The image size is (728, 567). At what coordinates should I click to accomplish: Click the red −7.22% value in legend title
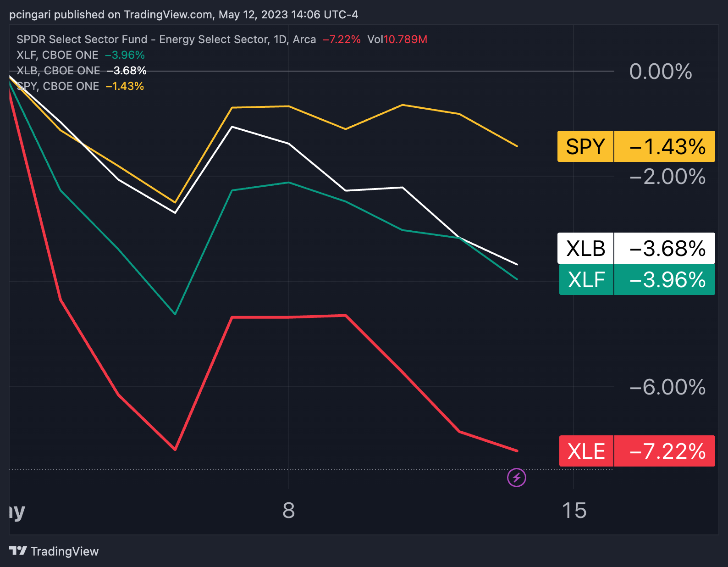[342, 39]
